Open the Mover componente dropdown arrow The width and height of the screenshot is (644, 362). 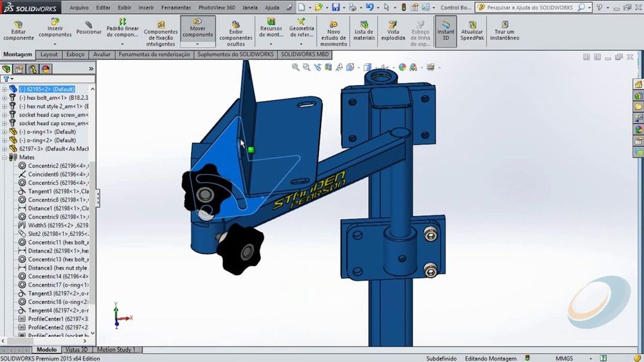click(197, 44)
